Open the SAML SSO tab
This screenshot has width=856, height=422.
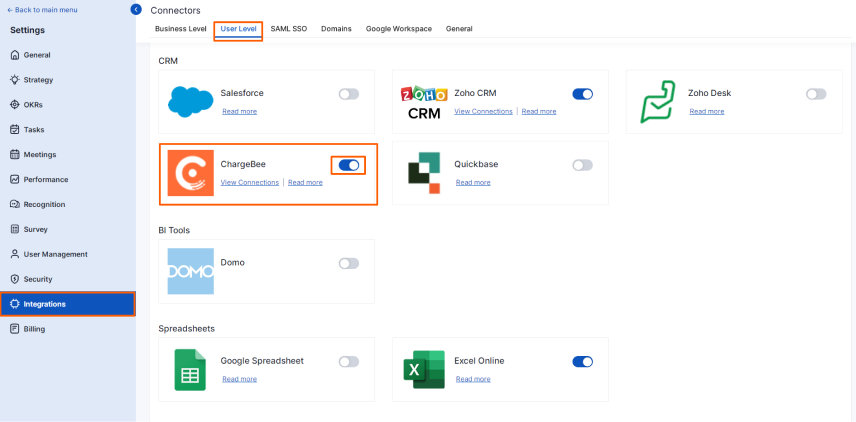pyautogui.click(x=289, y=29)
